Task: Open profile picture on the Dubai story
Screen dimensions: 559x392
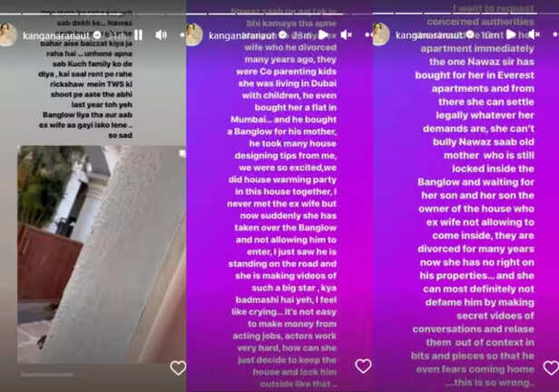Action: (194, 34)
